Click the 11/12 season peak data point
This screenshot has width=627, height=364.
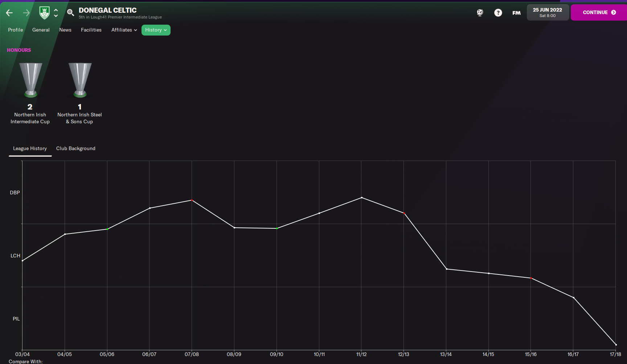(x=361, y=198)
